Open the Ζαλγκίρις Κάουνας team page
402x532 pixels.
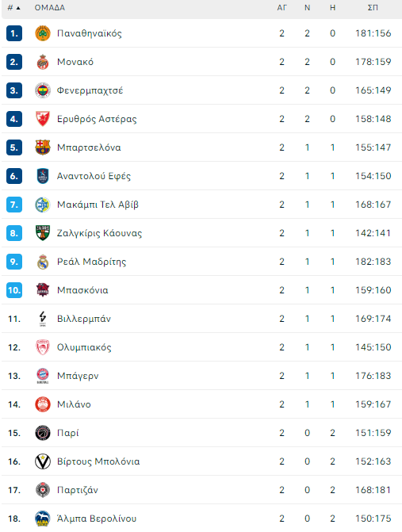click(x=99, y=233)
